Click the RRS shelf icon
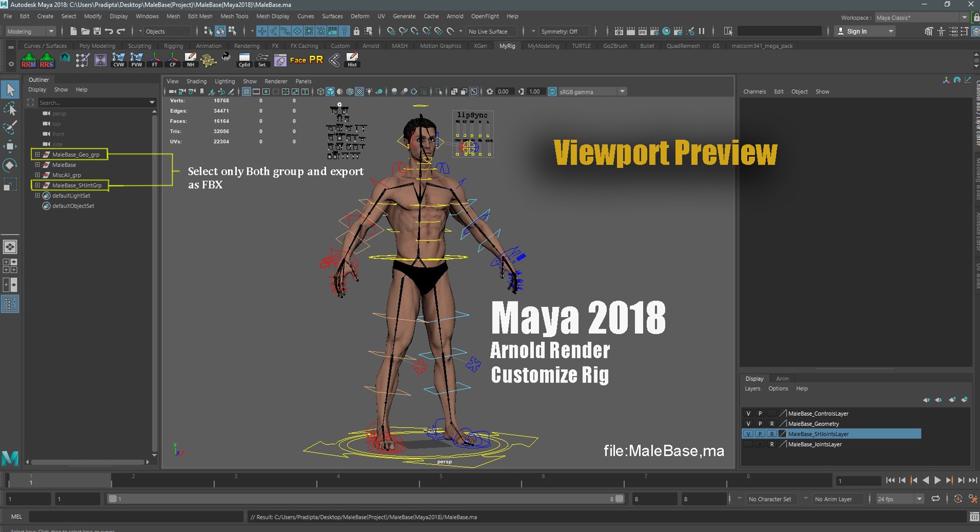The image size is (980, 532). [46, 60]
